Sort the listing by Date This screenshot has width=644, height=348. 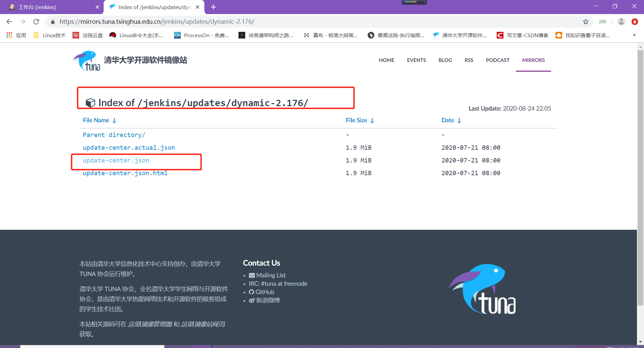click(x=451, y=120)
